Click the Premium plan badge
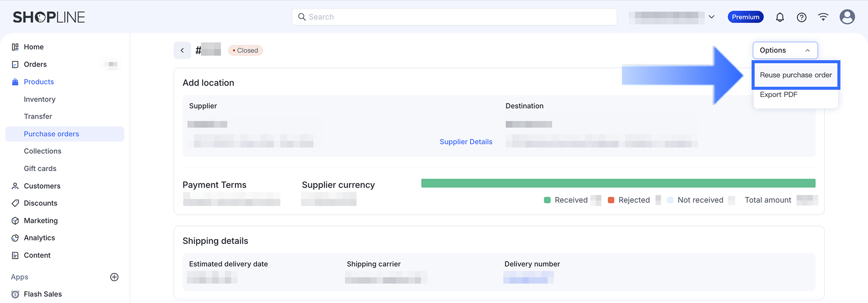 pyautogui.click(x=745, y=17)
